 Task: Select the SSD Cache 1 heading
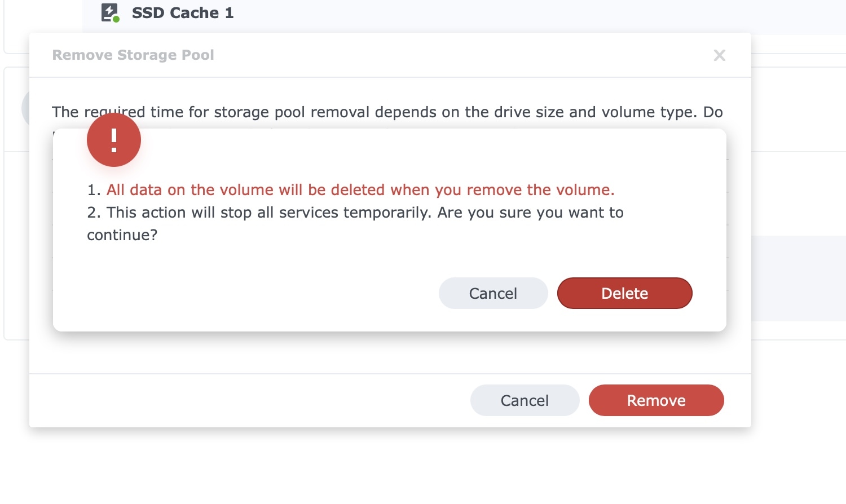click(x=183, y=13)
